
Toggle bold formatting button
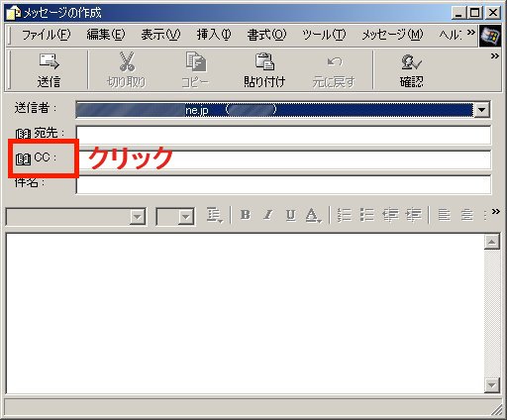point(246,215)
